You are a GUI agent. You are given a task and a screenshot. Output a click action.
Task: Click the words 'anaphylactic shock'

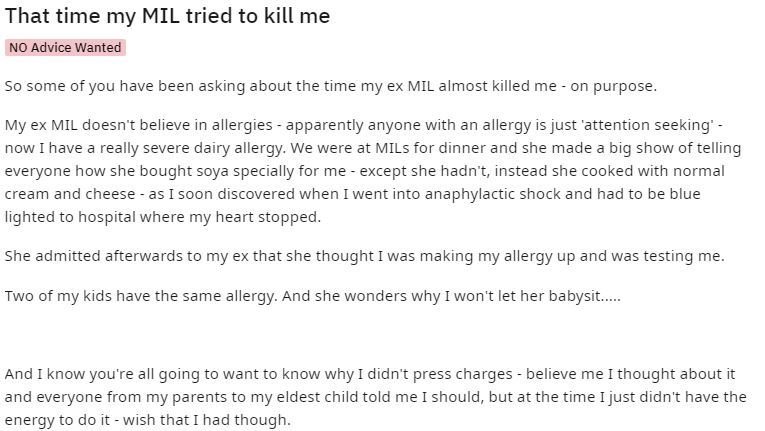coord(492,194)
